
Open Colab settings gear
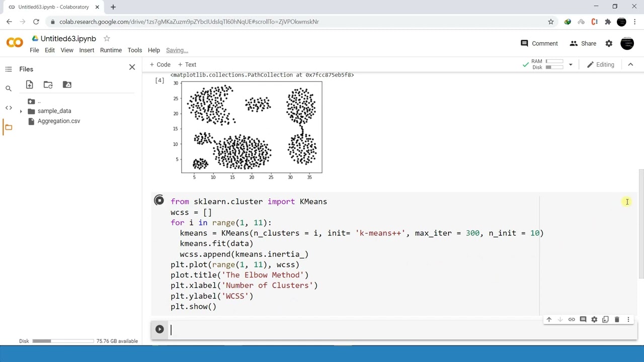(609, 44)
